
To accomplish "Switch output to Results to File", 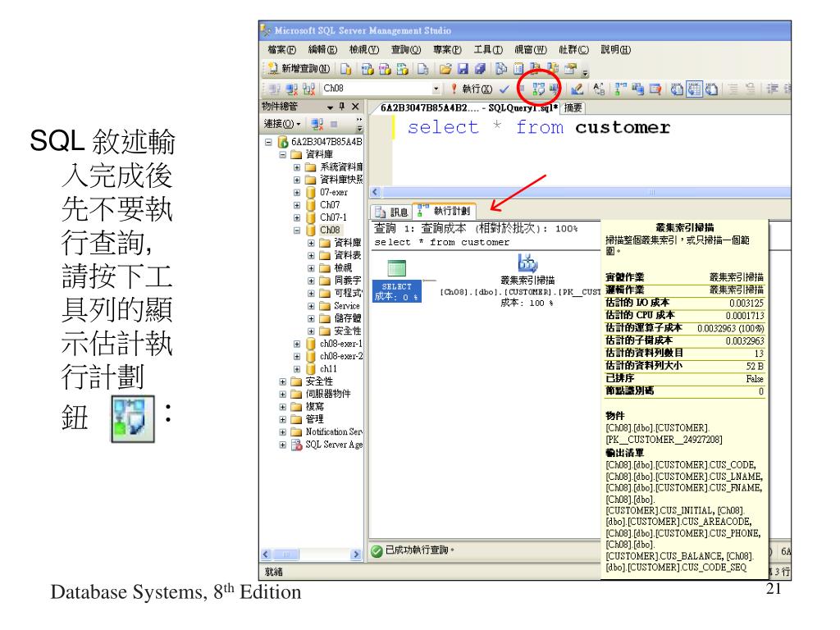I will [x=711, y=89].
